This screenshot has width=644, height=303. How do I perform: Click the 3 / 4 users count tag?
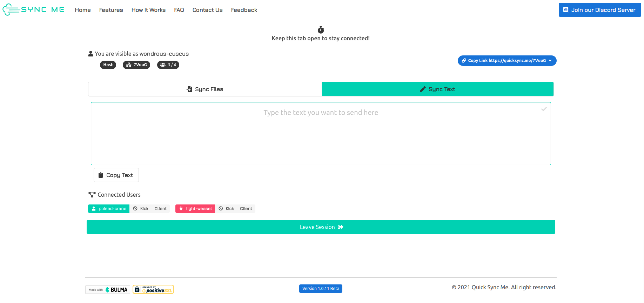[168, 65]
